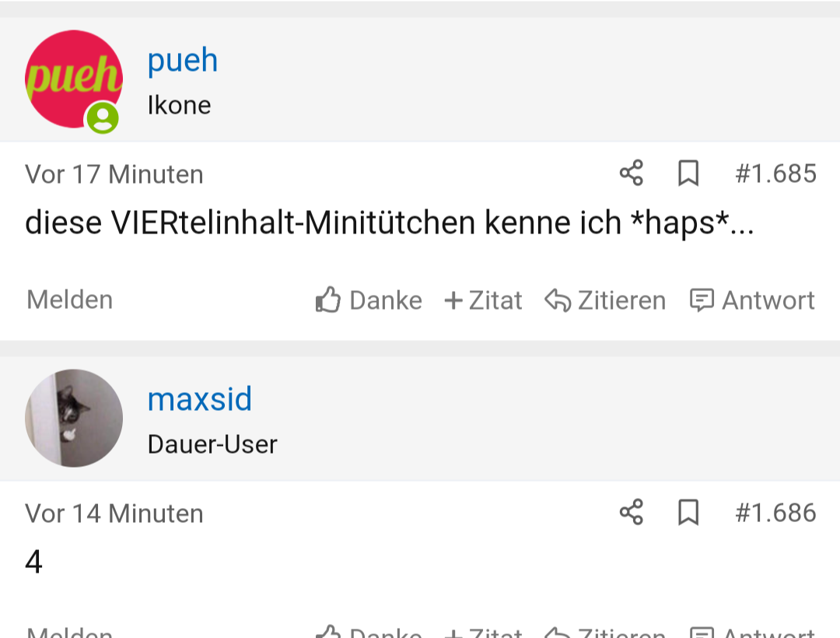Open permalink for post number #1.685
840x638 pixels.
click(x=775, y=174)
